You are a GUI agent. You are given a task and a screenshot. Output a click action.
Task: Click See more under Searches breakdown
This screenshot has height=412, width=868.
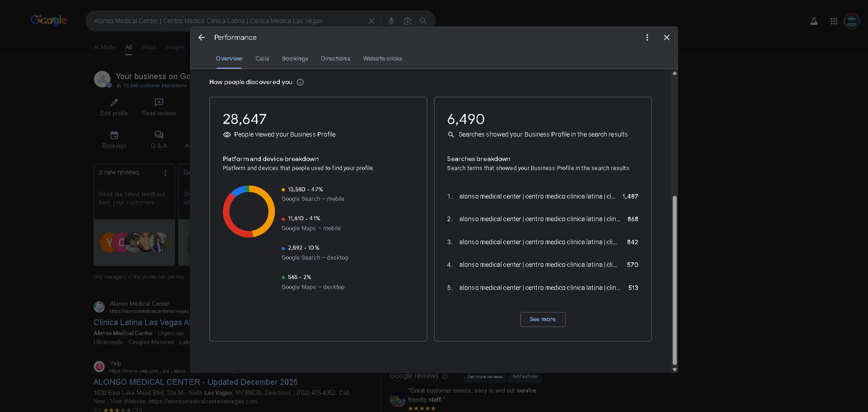pyautogui.click(x=542, y=319)
